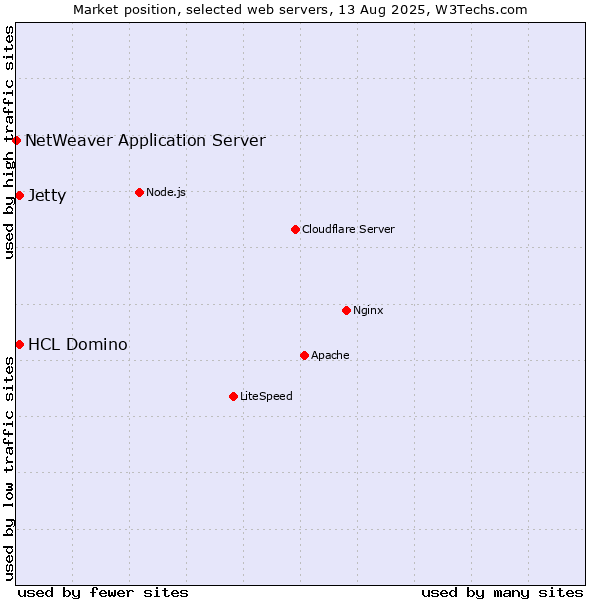The height and width of the screenshot is (600, 600).
Task: Click the 'used by high traffic sites' axis label
Action: (9, 142)
